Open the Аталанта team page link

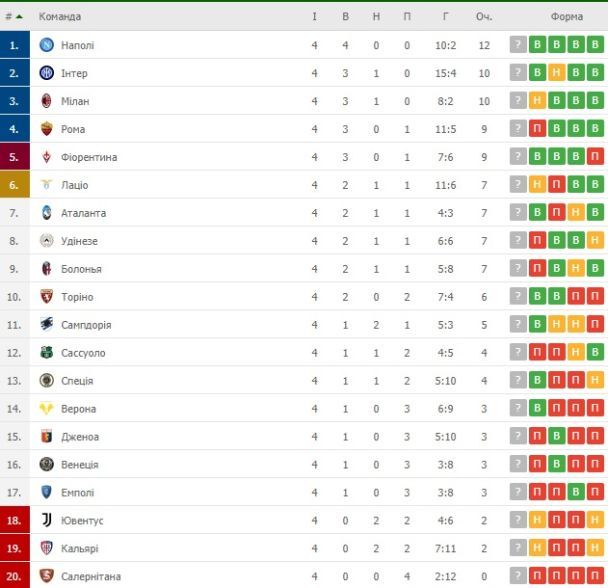[83, 213]
